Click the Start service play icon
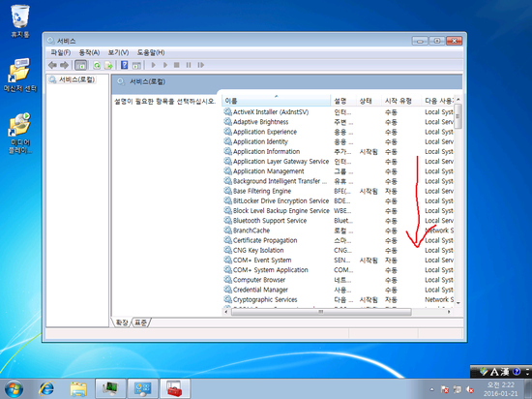The height and width of the screenshot is (399, 532). click(154, 65)
